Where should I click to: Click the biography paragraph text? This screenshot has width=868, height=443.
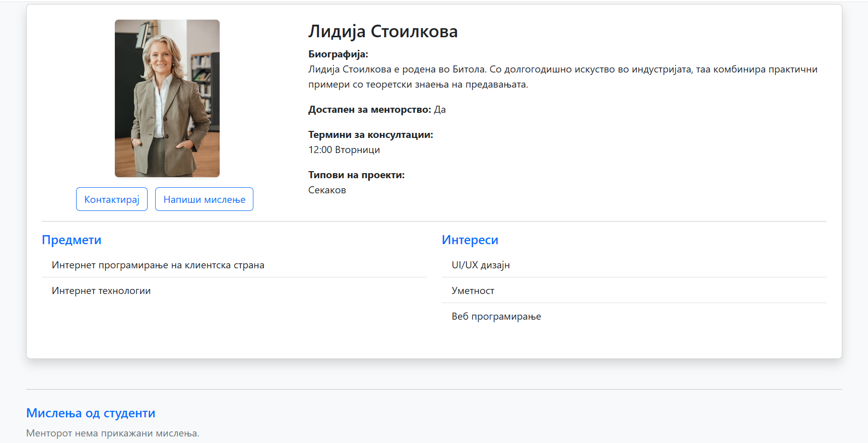click(x=562, y=77)
